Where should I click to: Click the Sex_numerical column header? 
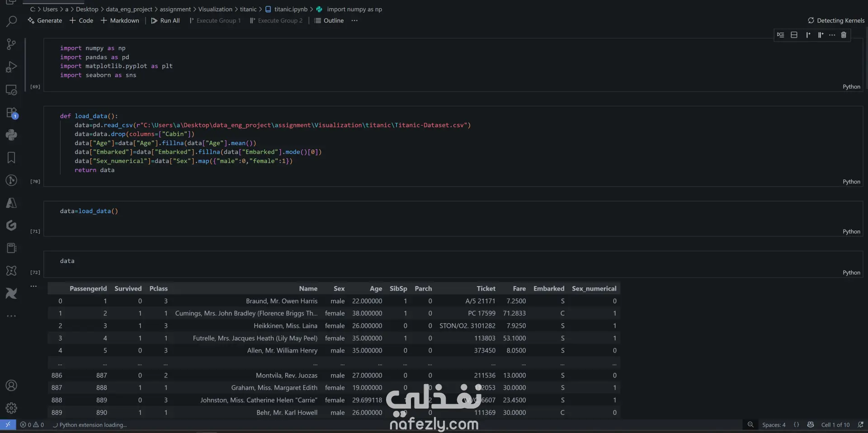point(594,289)
